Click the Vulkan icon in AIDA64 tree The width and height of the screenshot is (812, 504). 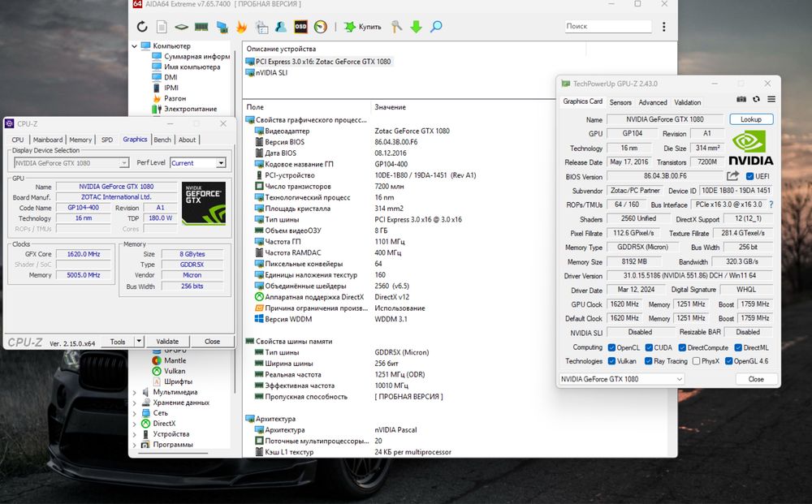click(157, 371)
